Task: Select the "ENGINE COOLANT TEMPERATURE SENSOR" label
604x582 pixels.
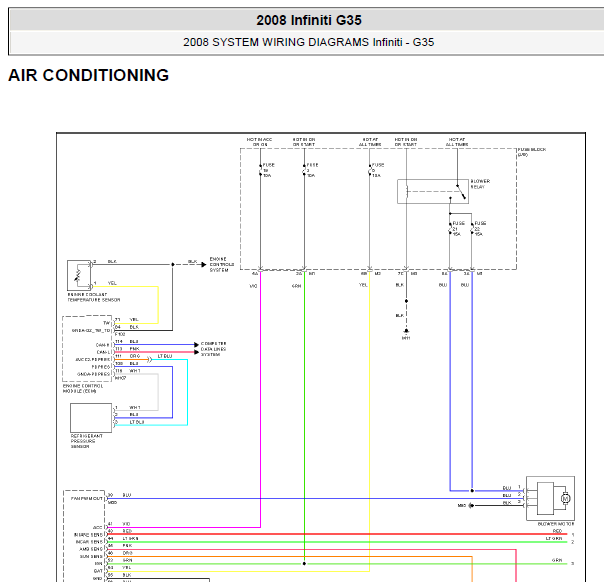Action: point(94,297)
